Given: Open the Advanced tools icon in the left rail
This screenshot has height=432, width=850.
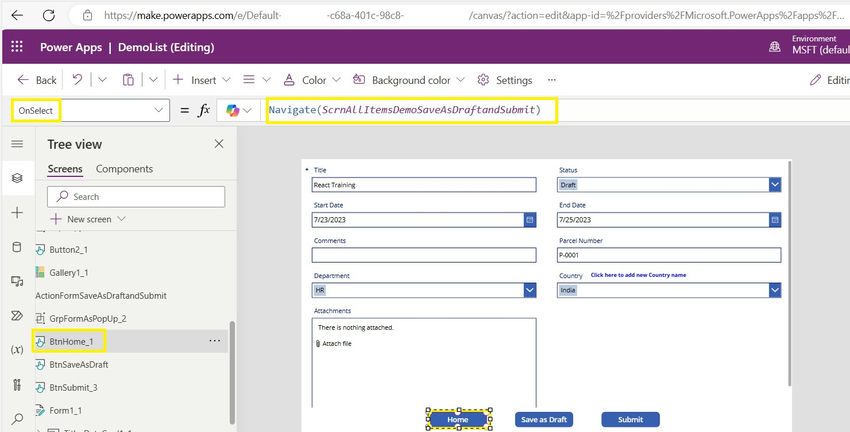Looking at the screenshot, I should 17,385.
